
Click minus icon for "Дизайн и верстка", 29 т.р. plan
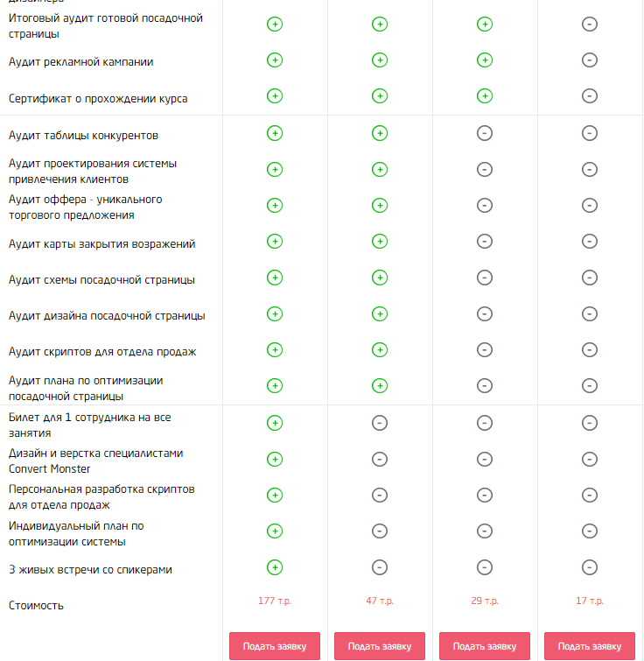point(485,459)
